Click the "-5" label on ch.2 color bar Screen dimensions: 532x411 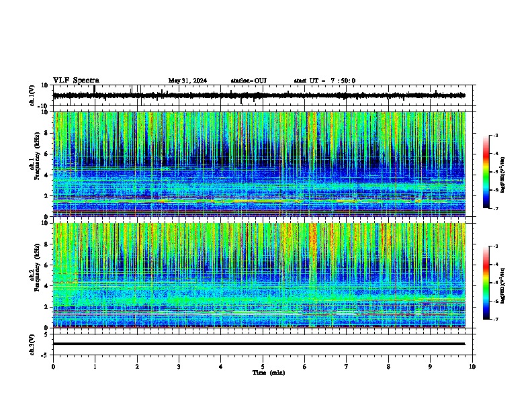[495, 283]
